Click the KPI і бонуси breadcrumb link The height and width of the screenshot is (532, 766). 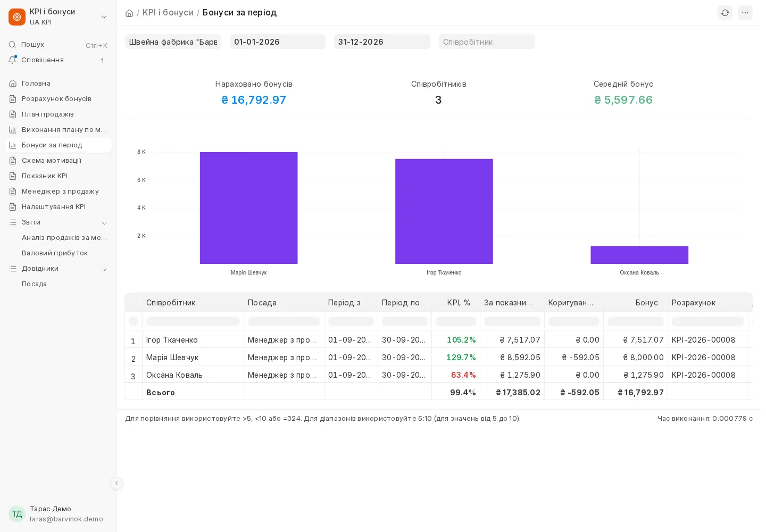click(x=168, y=13)
